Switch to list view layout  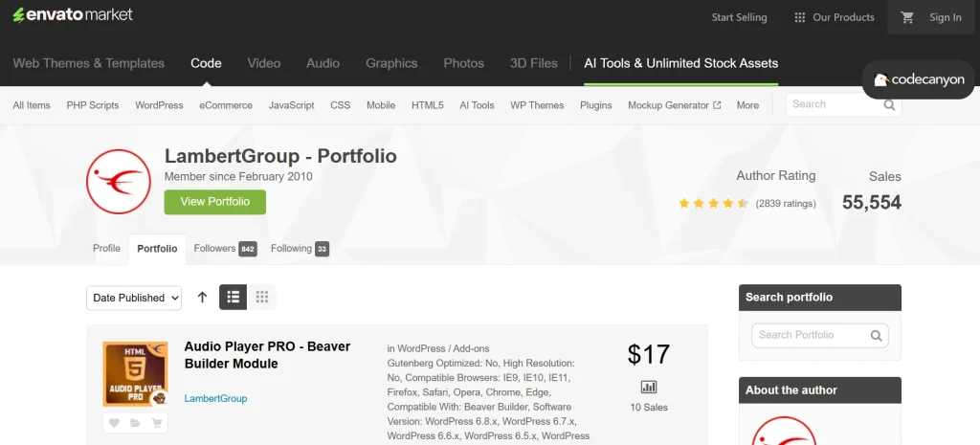click(x=233, y=298)
